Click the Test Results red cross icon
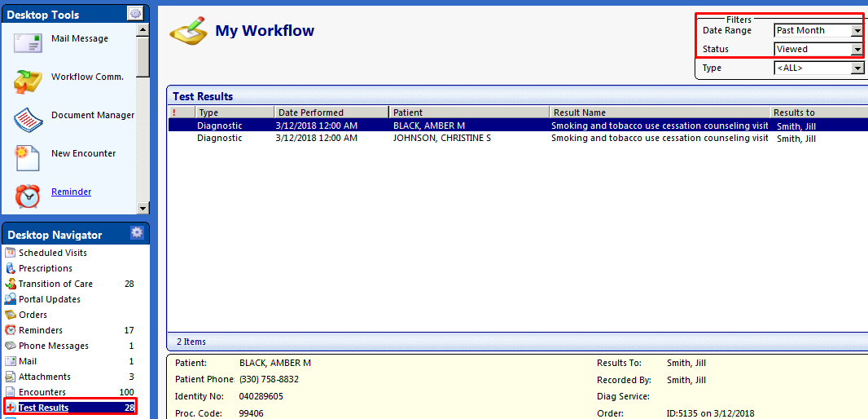This screenshot has height=419, width=868. pos(11,408)
